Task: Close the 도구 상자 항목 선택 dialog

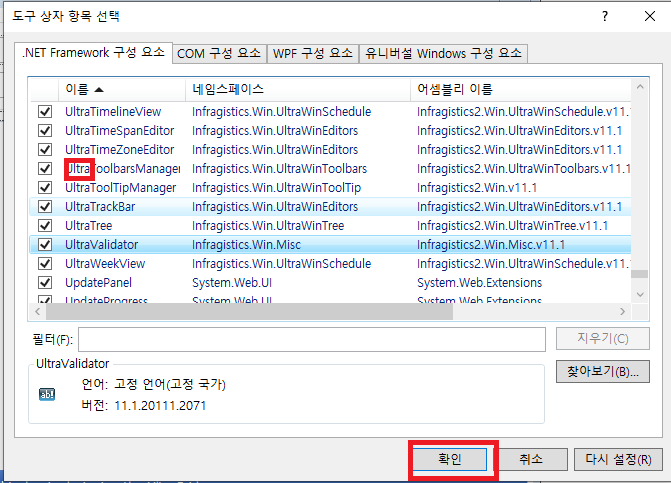Action: 650,16
